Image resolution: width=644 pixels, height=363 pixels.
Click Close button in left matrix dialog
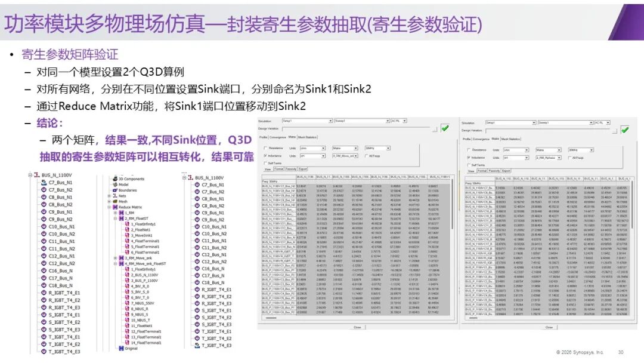click(x=357, y=327)
